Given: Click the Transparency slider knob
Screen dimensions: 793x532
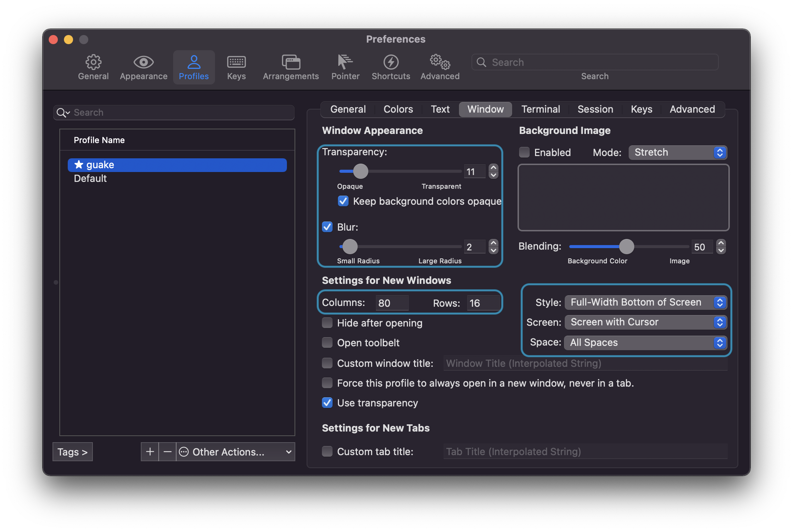Looking at the screenshot, I should click(360, 171).
